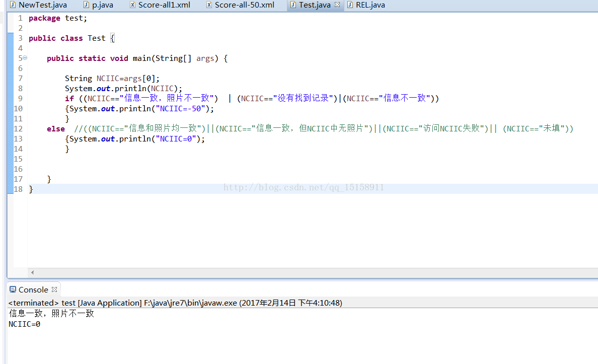
Task: Click the "main(String[] args)" method signature
Action: coord(176,58)
